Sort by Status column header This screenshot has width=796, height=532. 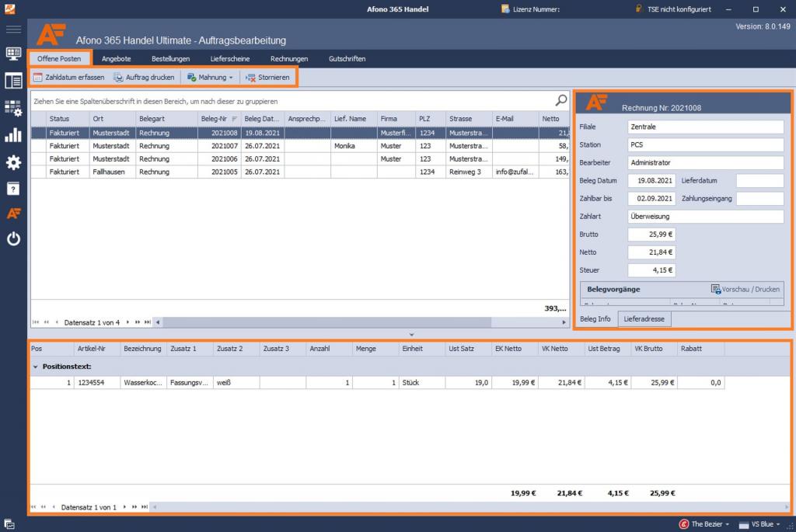click(67, 119)
